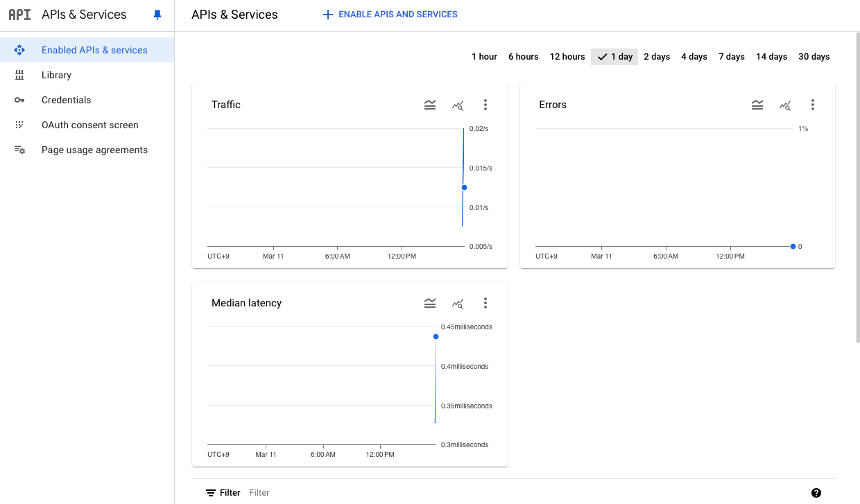Screen dimensions: 860x504
Task: Click the Errors chart data point
Action: (793, 246)
